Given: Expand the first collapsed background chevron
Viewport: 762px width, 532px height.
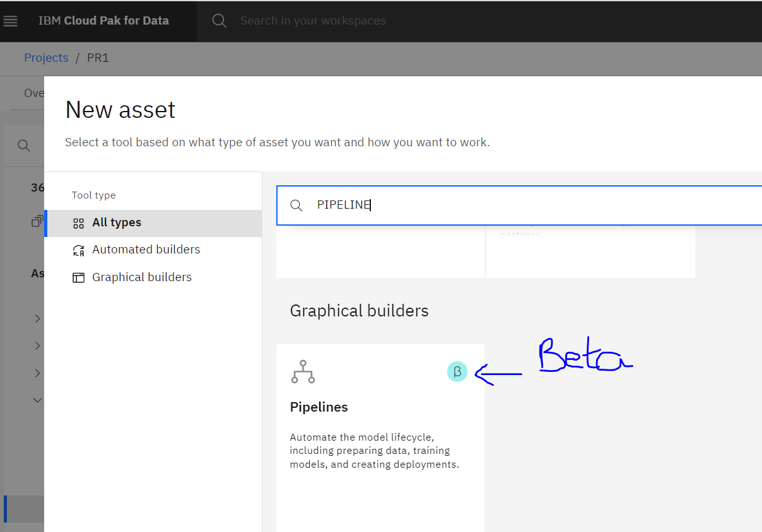Looking at the screenshot, I should click(37, 319).
